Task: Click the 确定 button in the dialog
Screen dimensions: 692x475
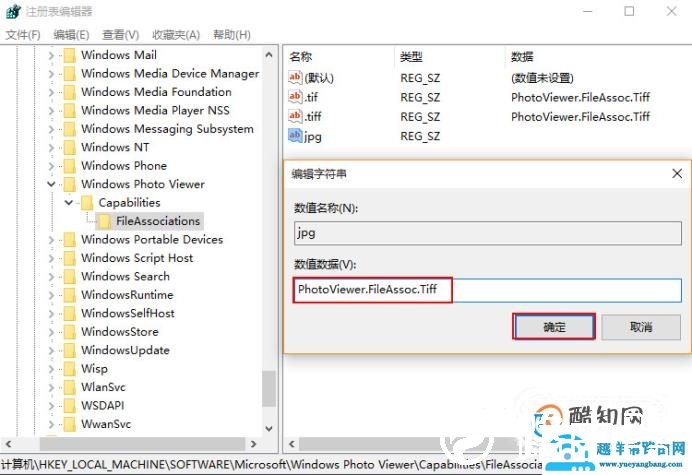Action: 554,327
